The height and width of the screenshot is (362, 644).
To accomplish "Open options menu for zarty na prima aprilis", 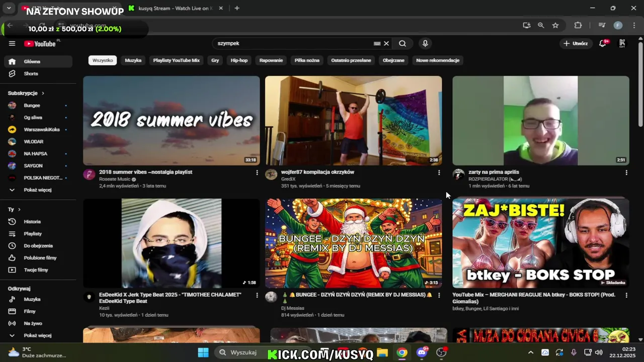I will click(626, 172).
